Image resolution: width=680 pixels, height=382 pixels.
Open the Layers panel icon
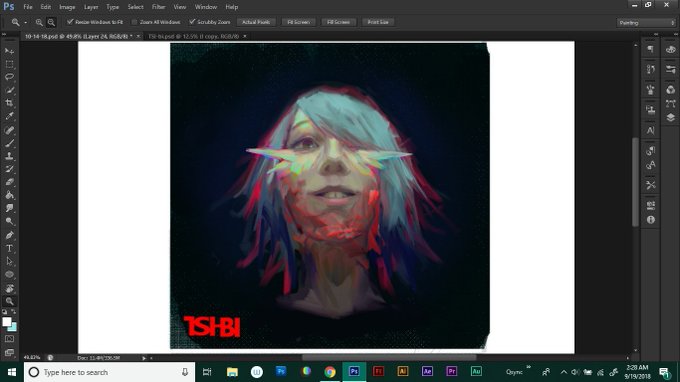click(670, 118)
